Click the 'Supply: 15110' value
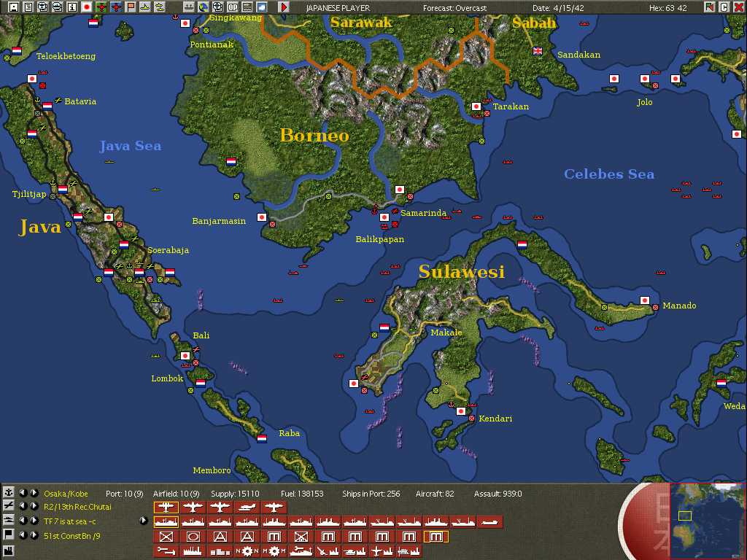 235,494
